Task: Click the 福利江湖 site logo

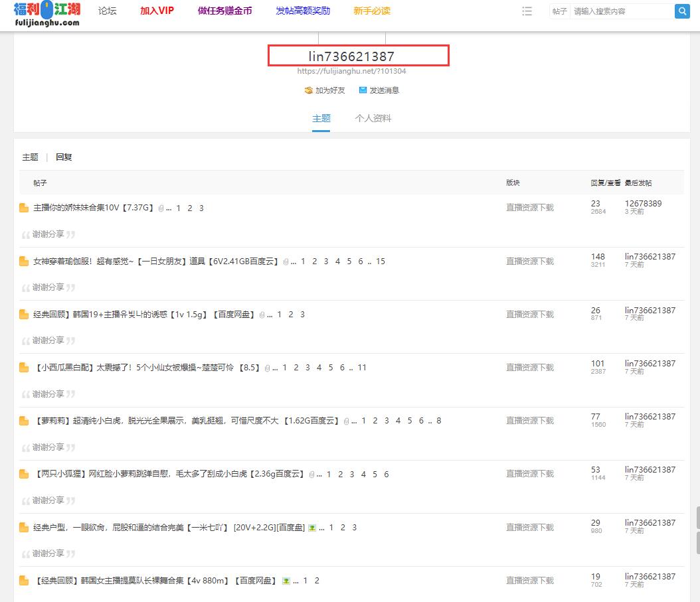Action: (46, 13)
